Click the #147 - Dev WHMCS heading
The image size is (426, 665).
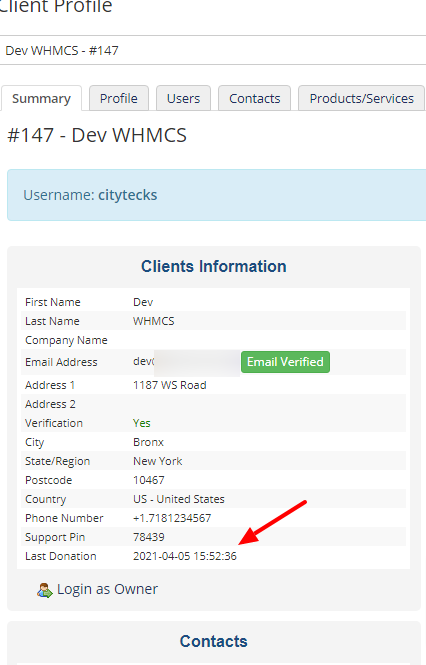click(97, 135)
